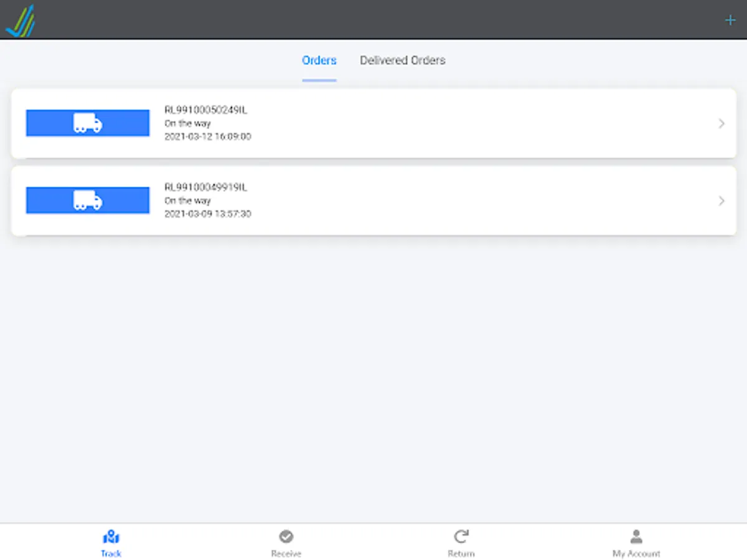Switch to the Orders tab

[x=319, y=60]
